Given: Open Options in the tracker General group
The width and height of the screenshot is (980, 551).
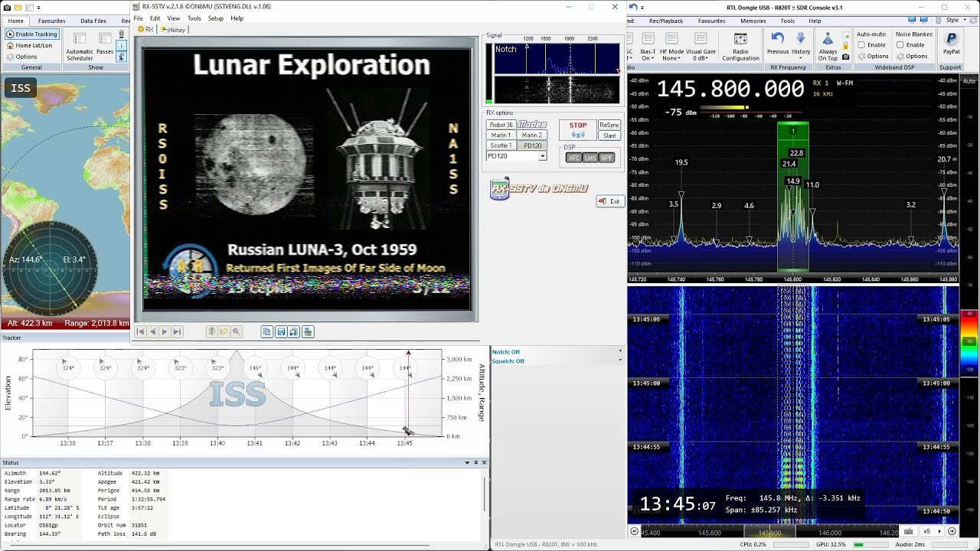Looking at the screenshot, I should [x=21, y=57].
